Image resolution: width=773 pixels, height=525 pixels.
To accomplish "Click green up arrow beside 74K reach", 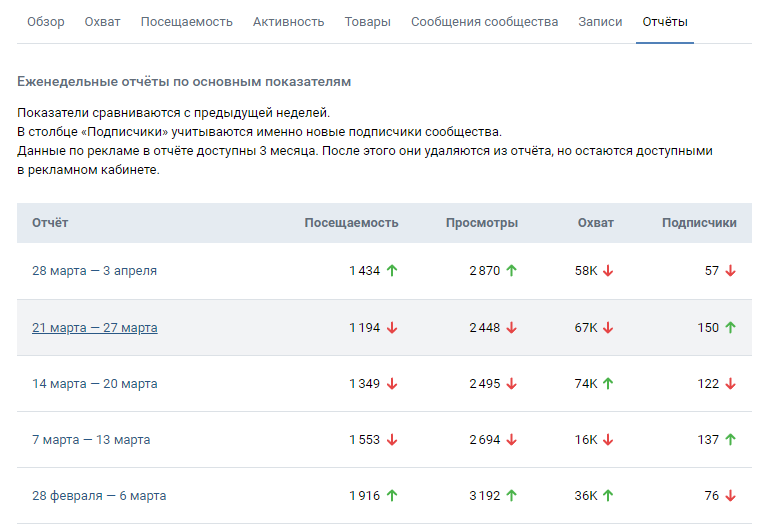I will coord(608,384).
